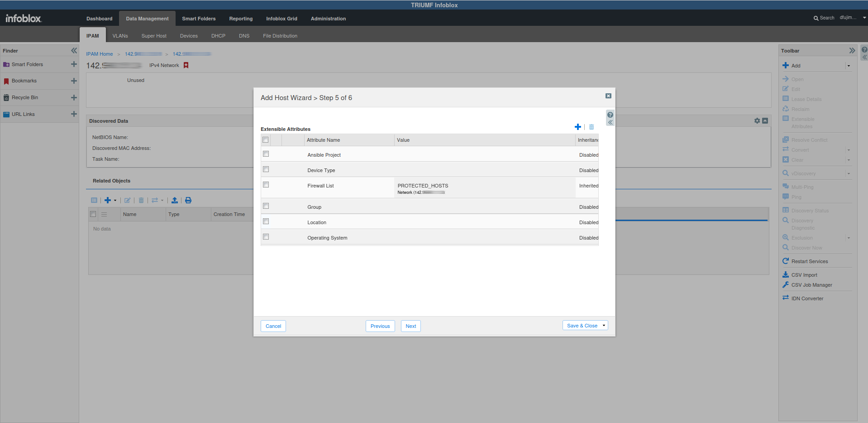This screenshot has width=868, height=423.
Task: Click the Restart Services icon in Toolbar
Action: tap(786, 261)
